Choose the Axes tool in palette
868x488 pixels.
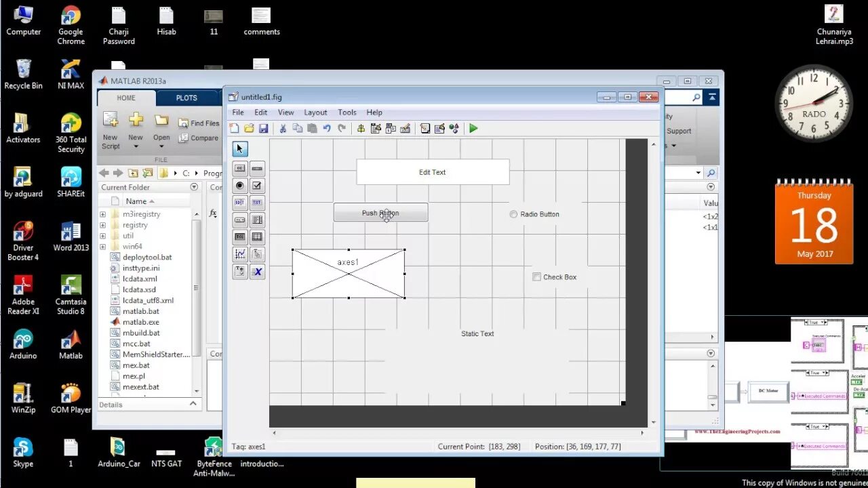[240, 254]
